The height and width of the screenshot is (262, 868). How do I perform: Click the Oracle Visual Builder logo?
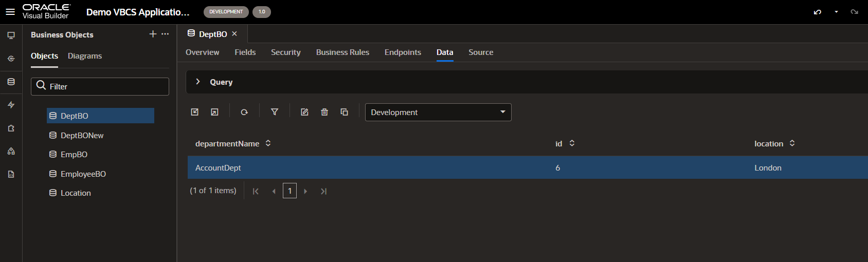coord(46,11)
